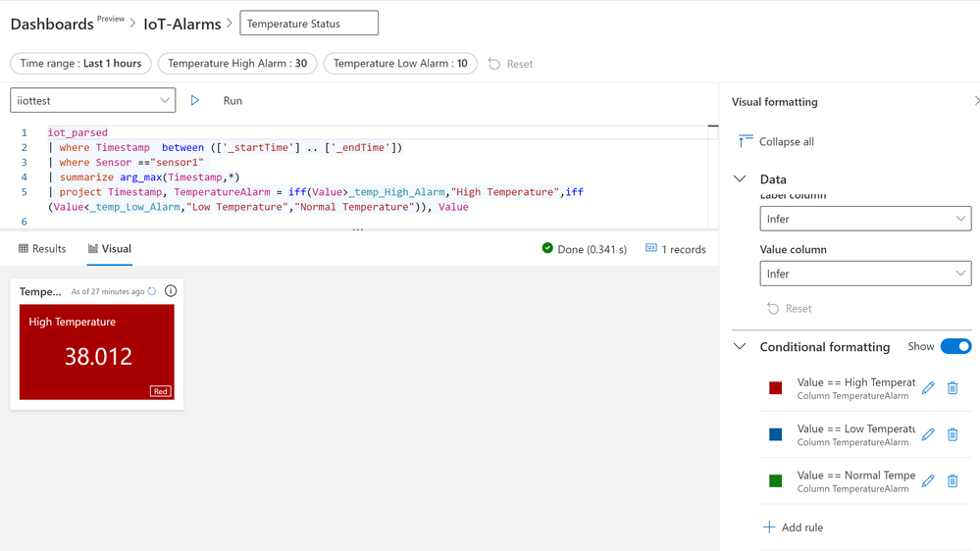Click the Temperature Status title field
Image resolution: width=980 pixels, height=551 pixels.
[309, 24]
